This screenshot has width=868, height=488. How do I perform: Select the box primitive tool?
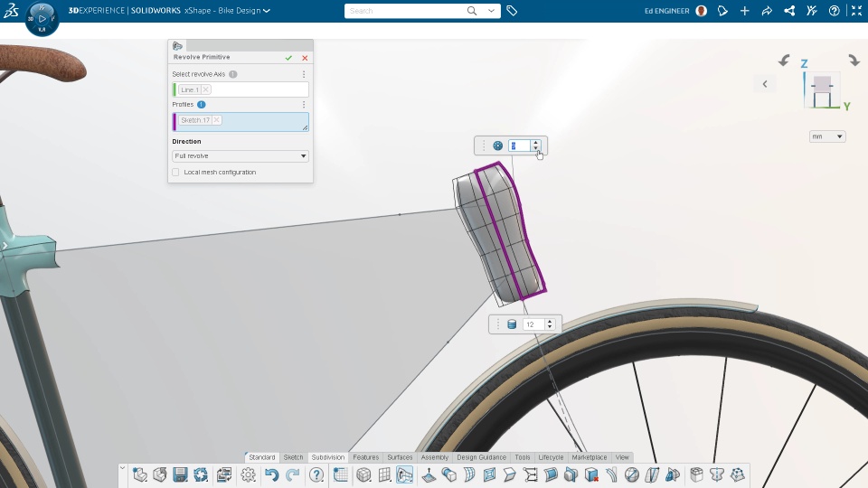(x=363, y=474)
